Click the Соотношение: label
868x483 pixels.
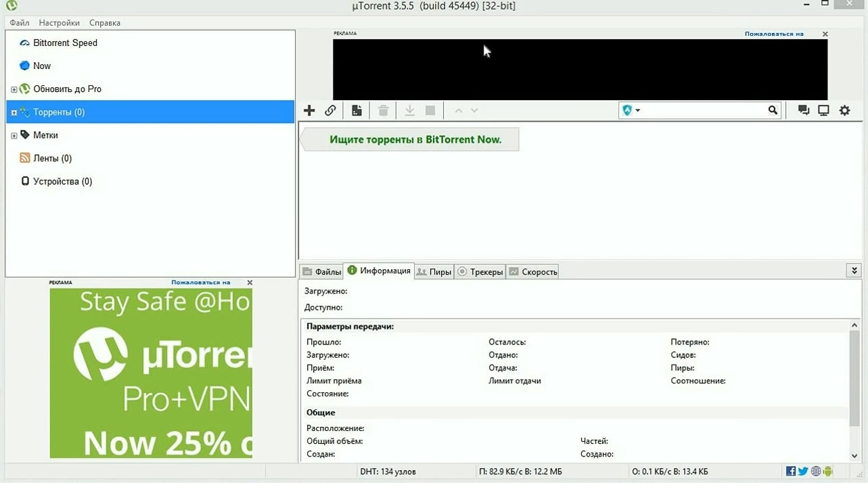click(x=698, y=381)
